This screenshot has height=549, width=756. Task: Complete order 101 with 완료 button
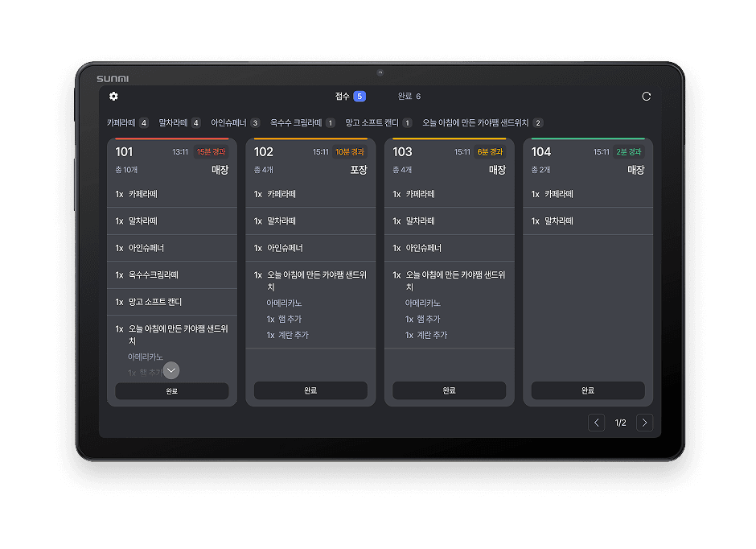click(x=171, y=391)
